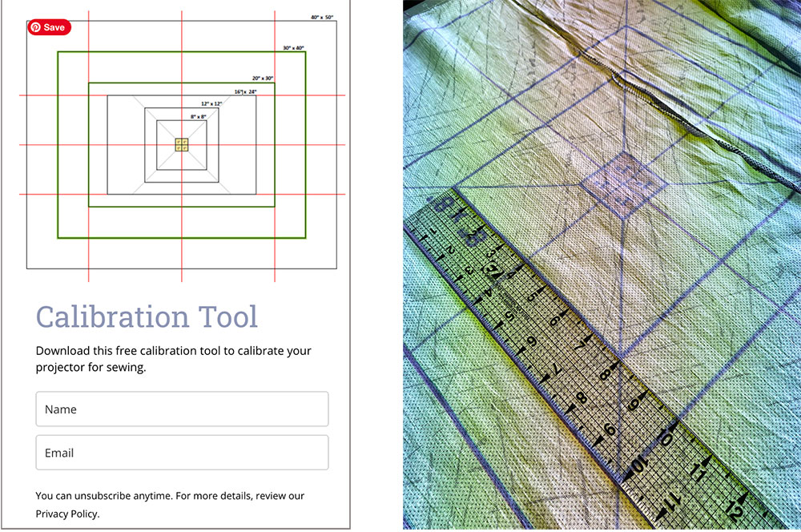801x532 pixels.
Task: Click the projected center square on fabric
Action: [x=624, y=185]
